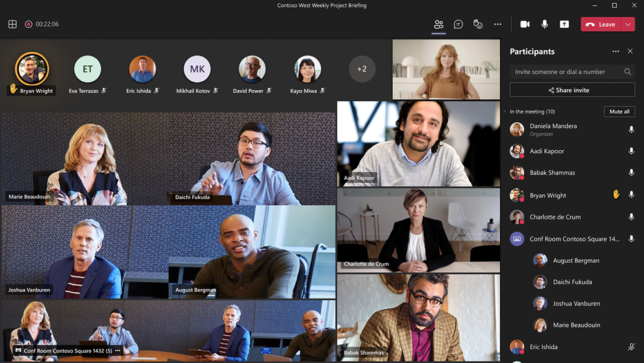Open the meeting chat icon

458,24
